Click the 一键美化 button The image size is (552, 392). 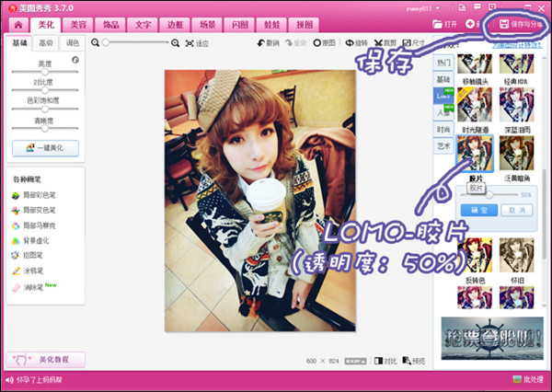pos(45,148)
